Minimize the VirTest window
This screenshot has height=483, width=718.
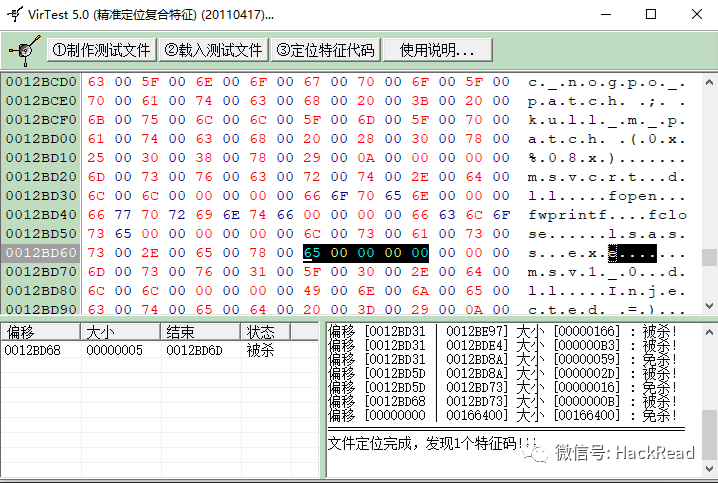pos(606,15)
